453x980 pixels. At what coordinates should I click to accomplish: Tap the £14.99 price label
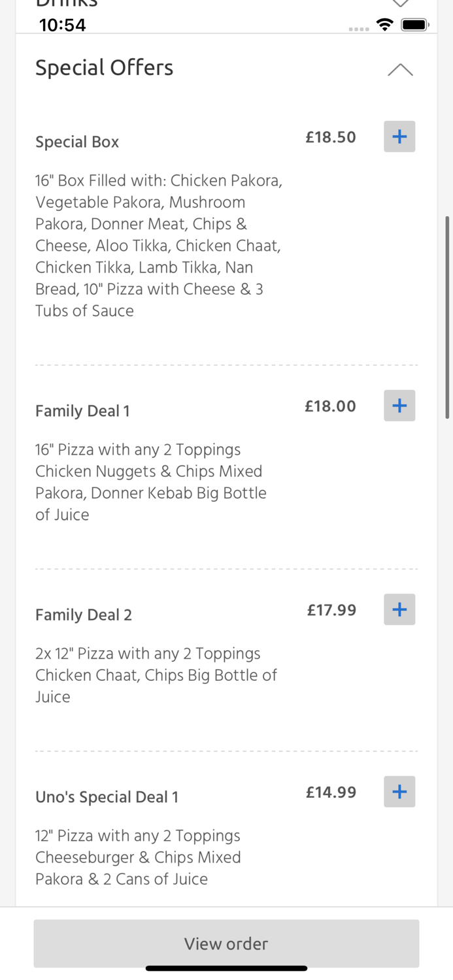tap(331, 792)
